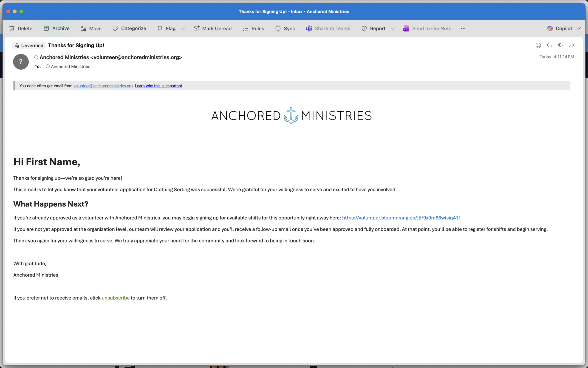This screenshot has height=368, width=588.
Task: Forward this message
Action: tap(572, 46)
